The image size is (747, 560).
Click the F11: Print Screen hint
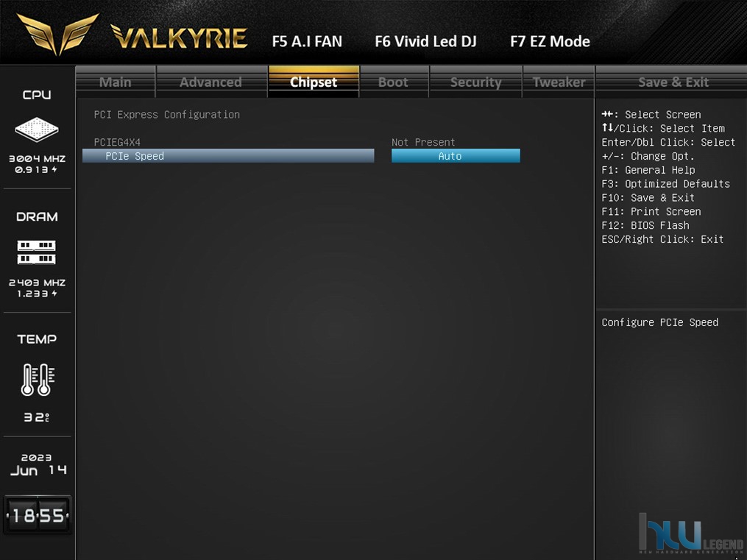[x=651, y=211]
